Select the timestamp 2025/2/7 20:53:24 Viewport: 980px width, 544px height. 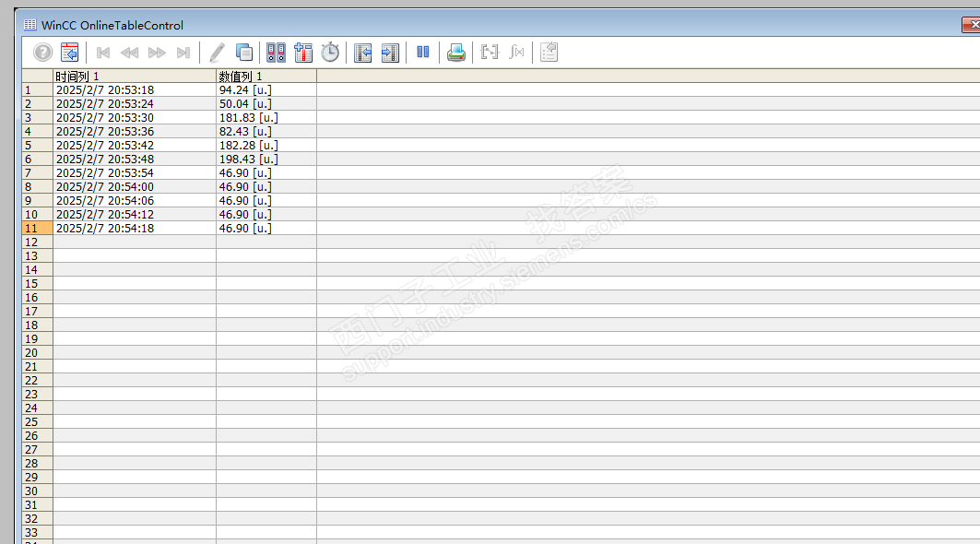click(x=105, y=104)
